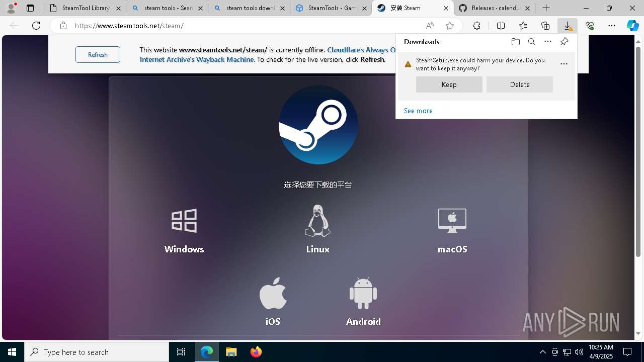Image resolution: width=644 pixels, height=362 pixels.
Task: Open the Favorites list icon
Action: coord(523,26)
